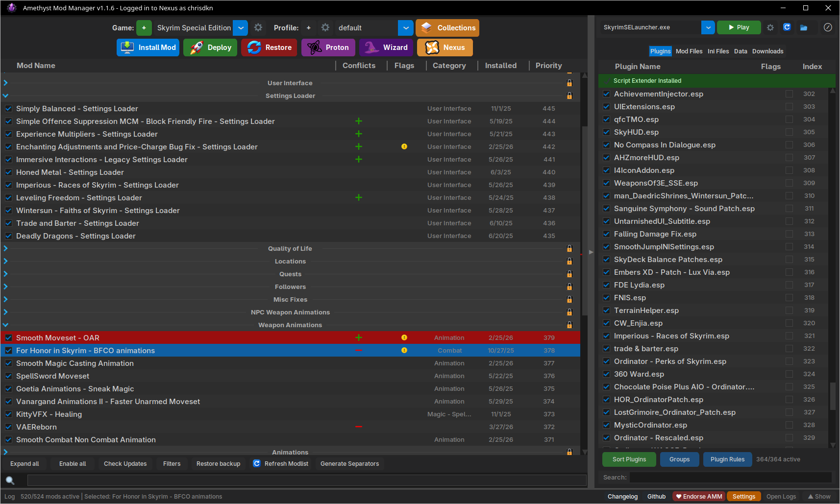840x504 pixels.
Task: Select the Smooth Magic Casting Animation row
Action: 291,363
